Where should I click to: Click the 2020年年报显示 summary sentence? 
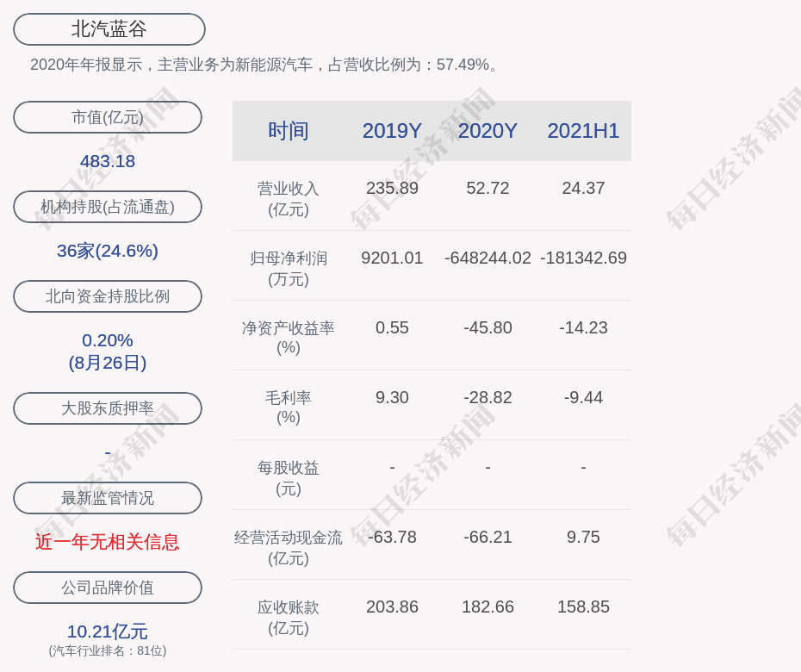[x=264, y=65]
